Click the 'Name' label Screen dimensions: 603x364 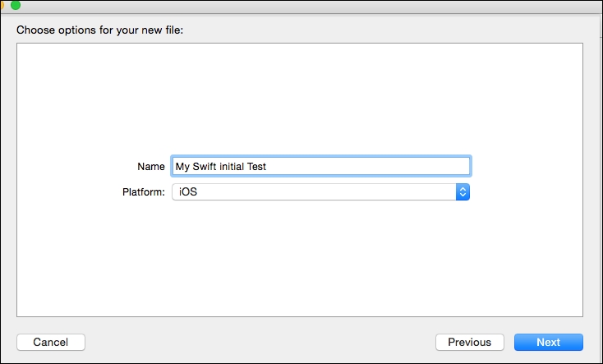tap(151, 166)
